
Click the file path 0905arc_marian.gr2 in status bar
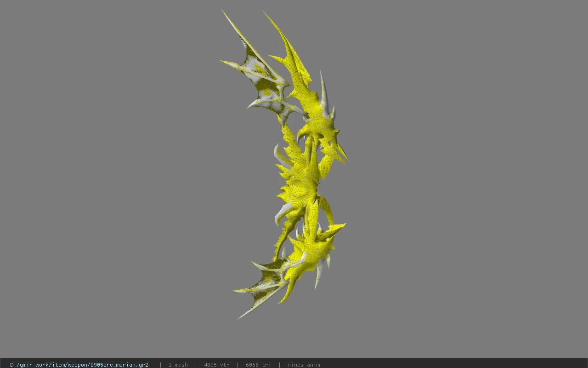pos(79,365)
